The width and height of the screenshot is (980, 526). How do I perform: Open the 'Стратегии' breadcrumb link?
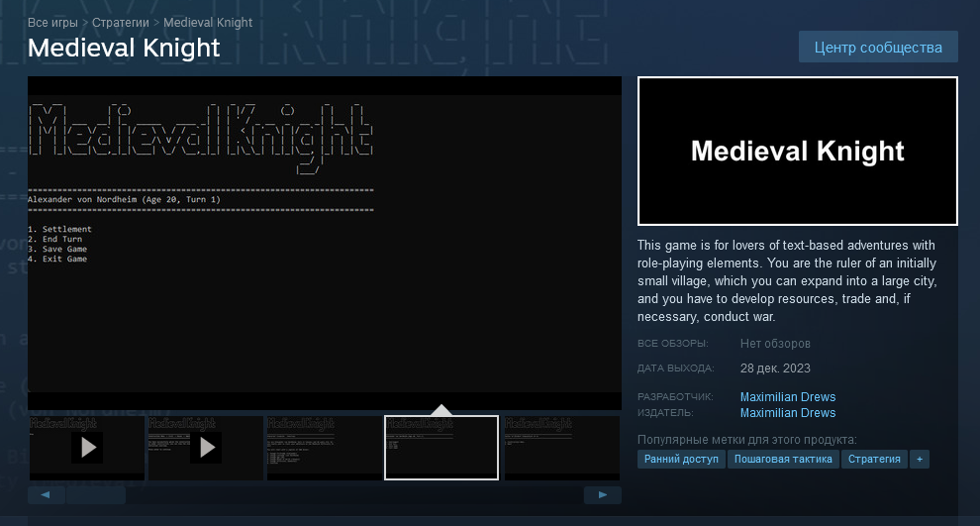[121, 23]
